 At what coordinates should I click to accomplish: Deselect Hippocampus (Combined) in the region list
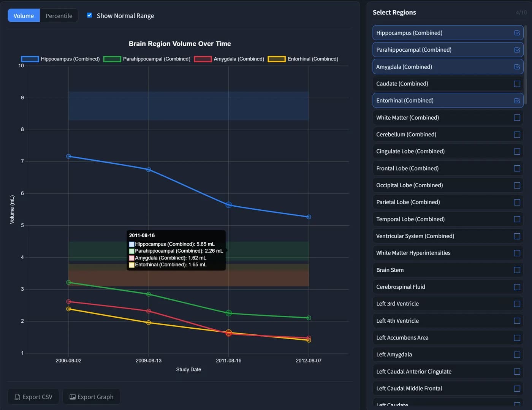(x=448, y=33)
